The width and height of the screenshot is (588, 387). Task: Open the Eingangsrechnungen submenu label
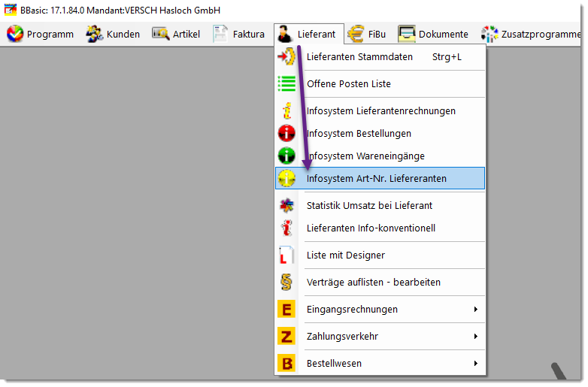pyautogui.click(x=352, y=310)
